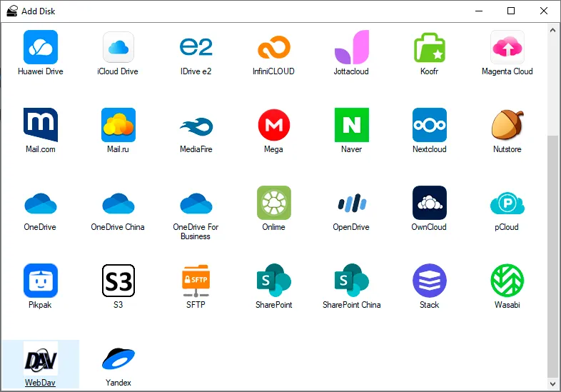Click the SharePoint icon
This screenshot has height=392, width=561.
coord(273,281)
